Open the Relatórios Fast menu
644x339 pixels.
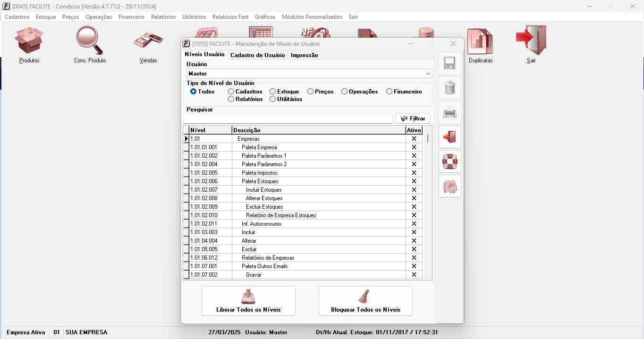click(230, 17)
